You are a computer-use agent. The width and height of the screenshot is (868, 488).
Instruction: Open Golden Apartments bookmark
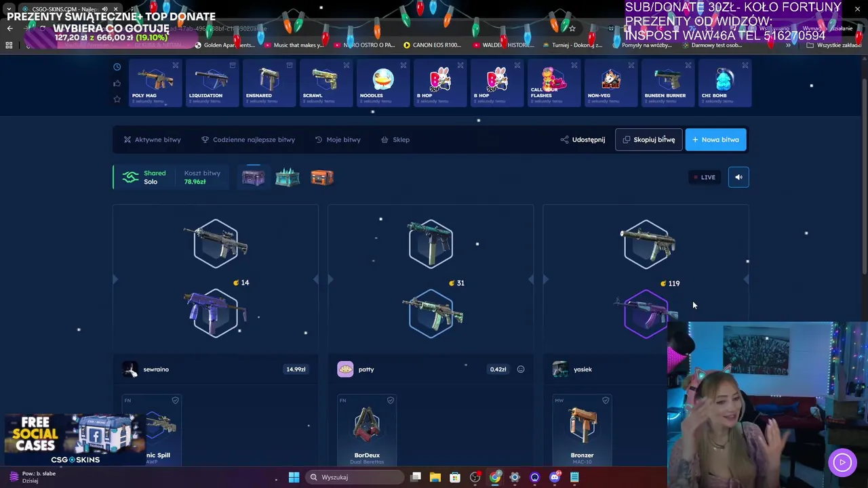pyautogui.click(x=224, y=45)
